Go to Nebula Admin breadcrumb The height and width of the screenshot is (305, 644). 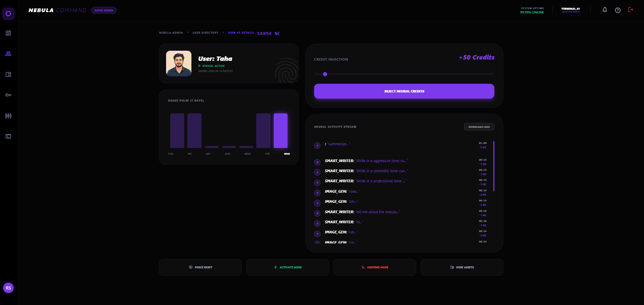[171, 33]
